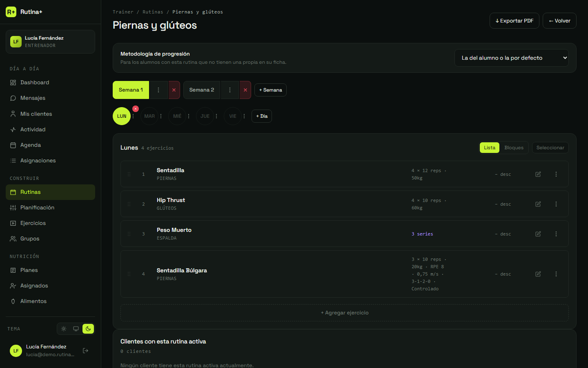Image resolution: width=588 pixels, height=368 pixels.
Task: Select Semana 2 tab
Action: coord(202,90)
